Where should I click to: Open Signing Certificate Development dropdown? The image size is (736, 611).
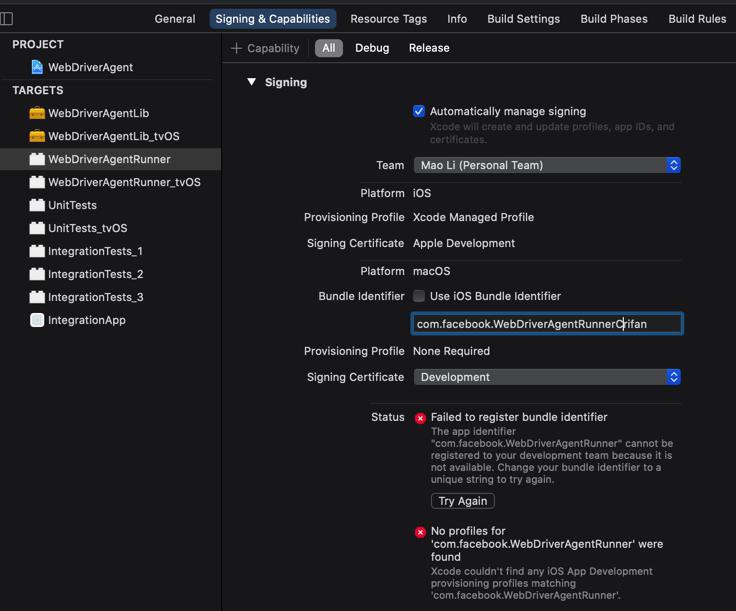547,377
